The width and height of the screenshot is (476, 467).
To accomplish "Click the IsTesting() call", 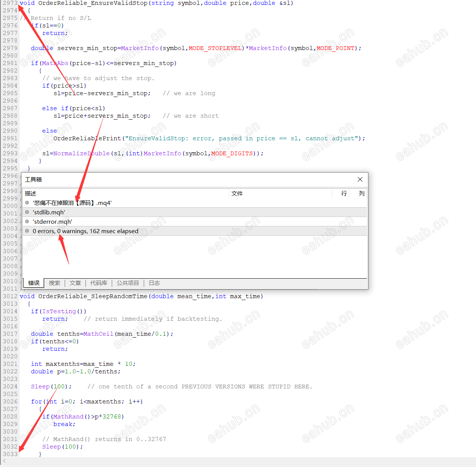I will click(64, 311).
